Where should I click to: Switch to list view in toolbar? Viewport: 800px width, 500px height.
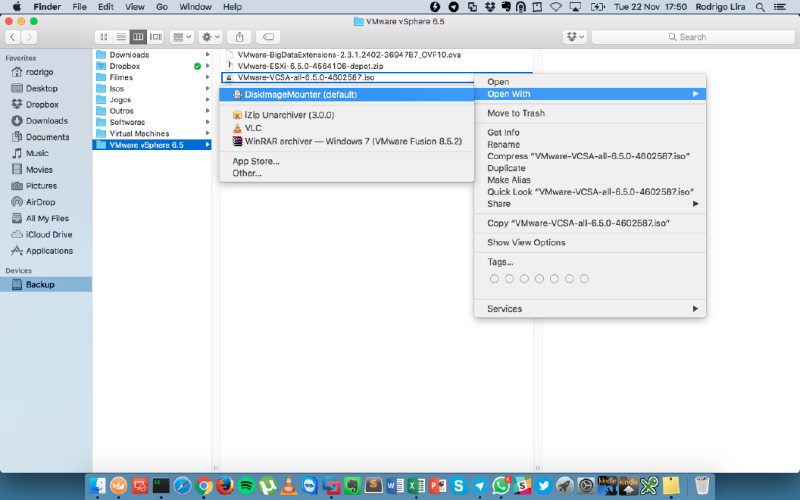[x=118, y=37]
